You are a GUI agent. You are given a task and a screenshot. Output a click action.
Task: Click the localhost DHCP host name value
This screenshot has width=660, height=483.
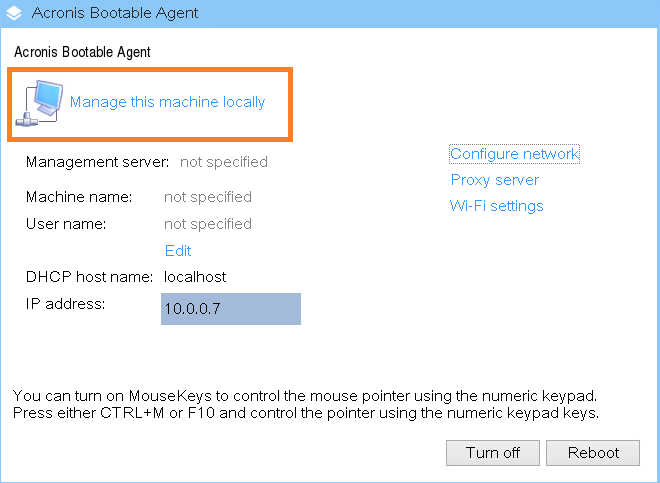195,277
